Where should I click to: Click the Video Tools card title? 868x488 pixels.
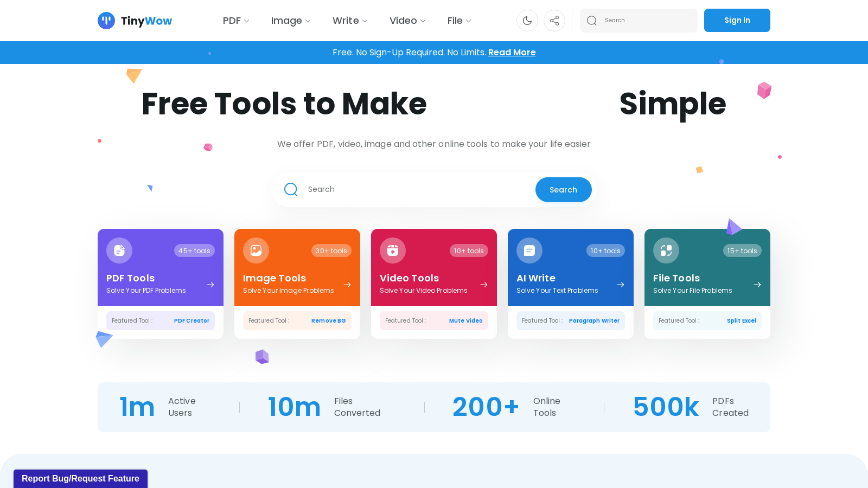(x=409, y=278)
